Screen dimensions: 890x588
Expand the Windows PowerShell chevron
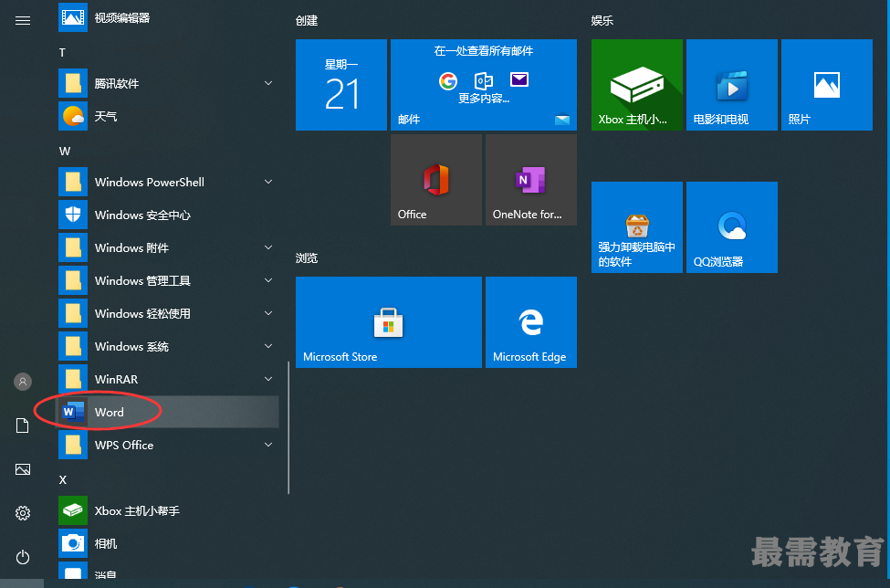(268, 183)
